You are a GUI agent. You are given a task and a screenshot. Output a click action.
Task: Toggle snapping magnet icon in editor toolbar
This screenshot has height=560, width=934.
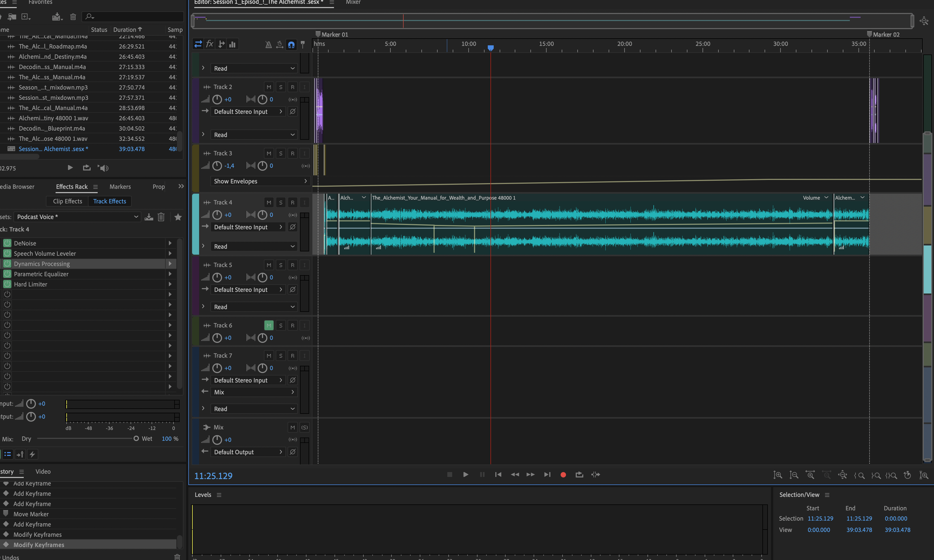[291, 45]
